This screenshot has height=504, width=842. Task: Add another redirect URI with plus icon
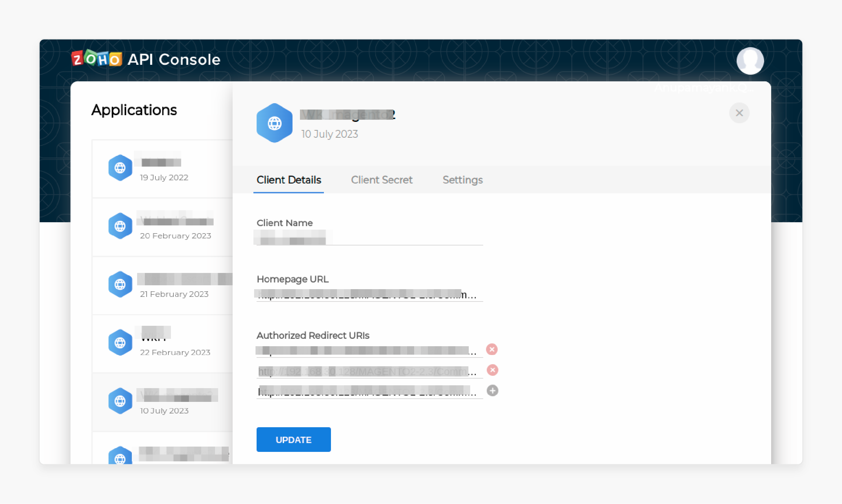click(x=492, y=391)
